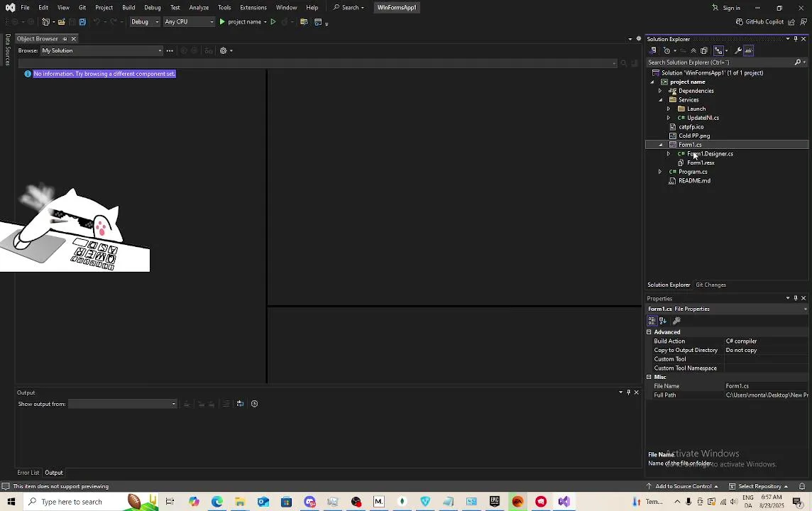812x511 pixels.
Task: Click Show All Files in Solution Explorer
Action: click(x=704, y=50)
